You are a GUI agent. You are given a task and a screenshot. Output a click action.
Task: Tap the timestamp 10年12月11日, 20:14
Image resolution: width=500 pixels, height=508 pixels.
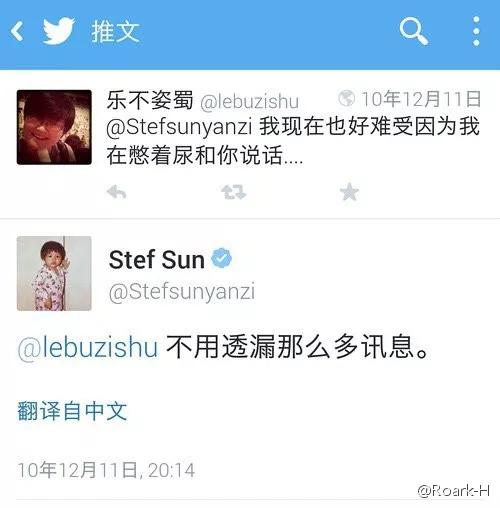(106, 470)
